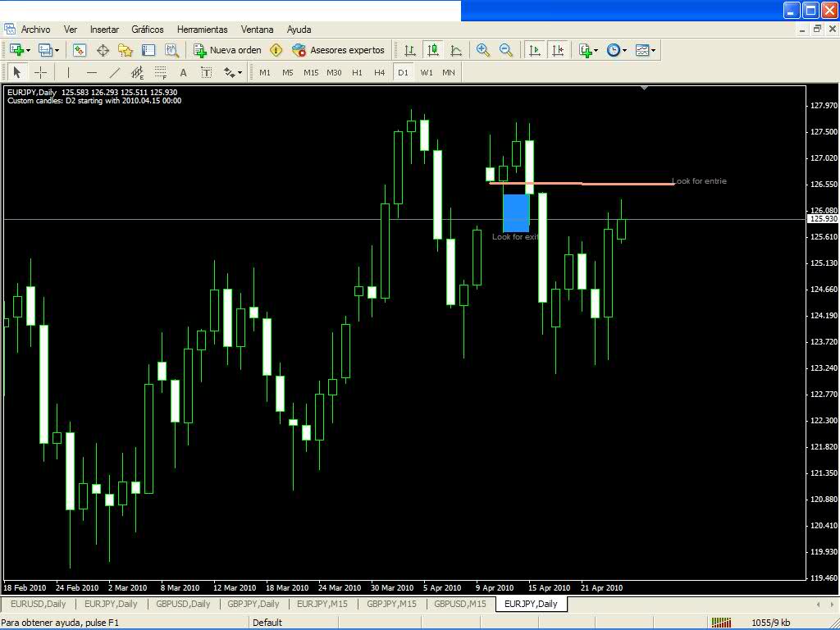This screenshot has height=630, width=840.
Task: Switch to EURJPY,M15 chart tab
Action: [322, 604]
